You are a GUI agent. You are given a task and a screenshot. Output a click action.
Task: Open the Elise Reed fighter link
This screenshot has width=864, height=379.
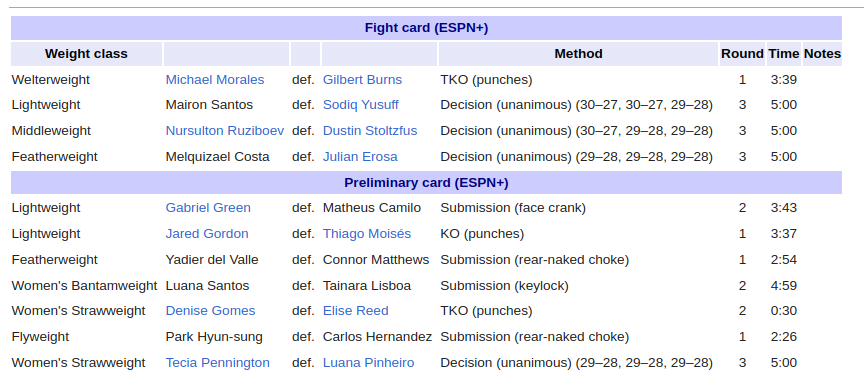[356, 311]
